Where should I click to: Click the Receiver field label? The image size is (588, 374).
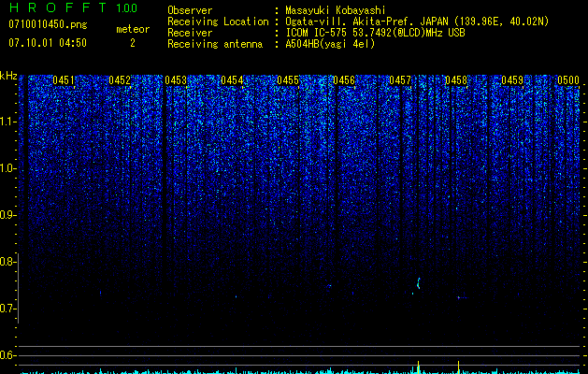tap(190, 33)
